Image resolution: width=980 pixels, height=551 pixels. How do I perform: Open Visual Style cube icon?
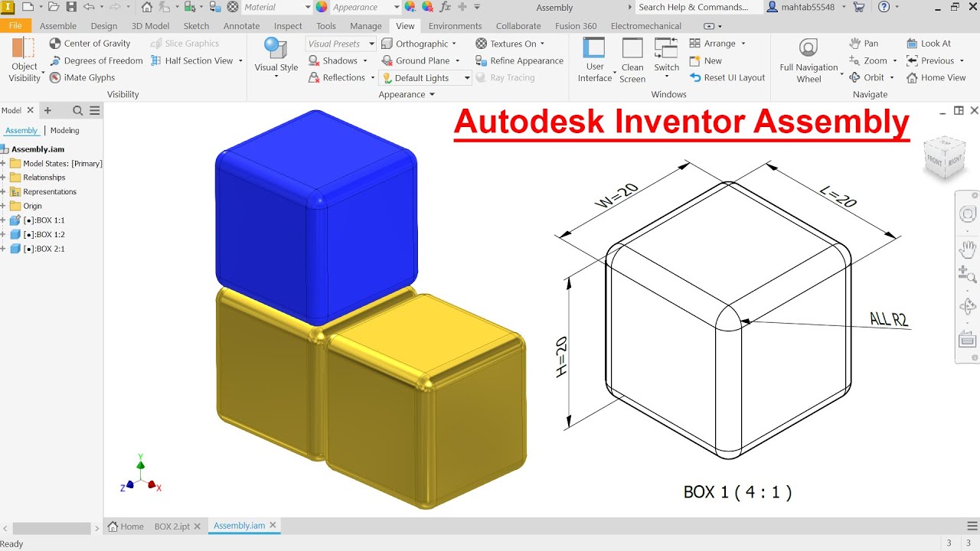[x=276, y=47]
